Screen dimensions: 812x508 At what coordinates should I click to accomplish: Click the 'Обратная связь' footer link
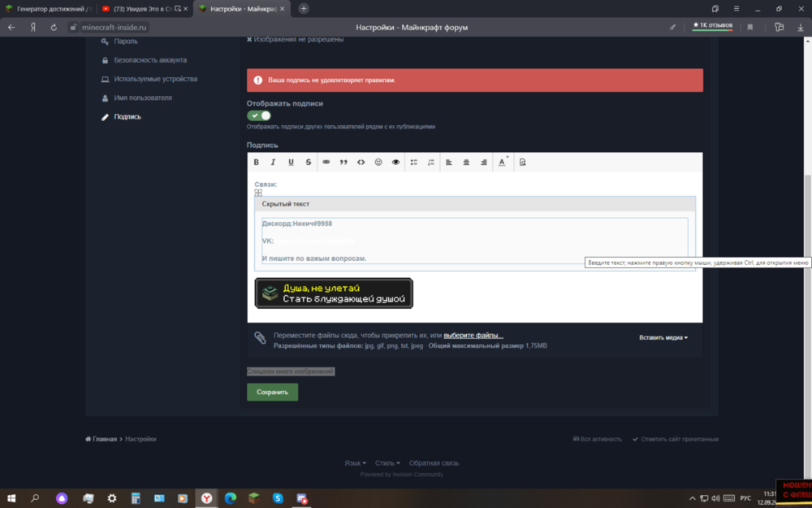[x=434, y=463]
